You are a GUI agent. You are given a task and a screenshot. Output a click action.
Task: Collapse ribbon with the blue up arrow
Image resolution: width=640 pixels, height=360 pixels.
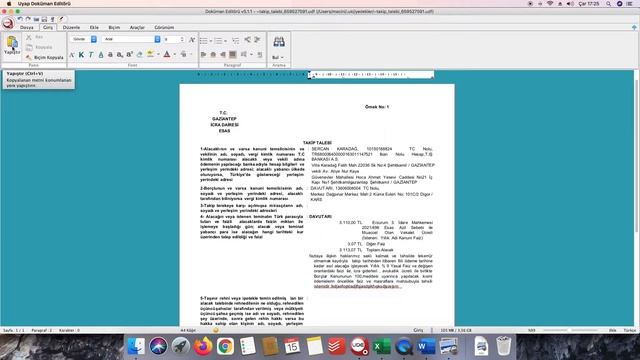click(634, 27)
